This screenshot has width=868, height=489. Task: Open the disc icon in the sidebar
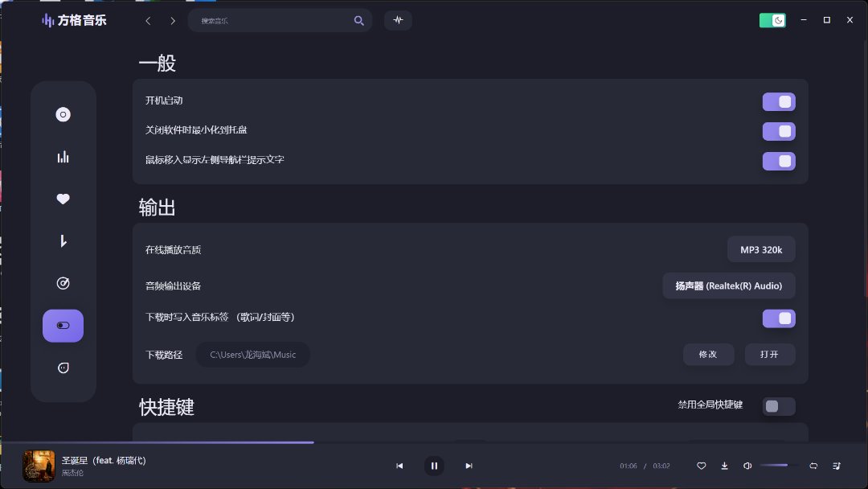tap(63, 115)
